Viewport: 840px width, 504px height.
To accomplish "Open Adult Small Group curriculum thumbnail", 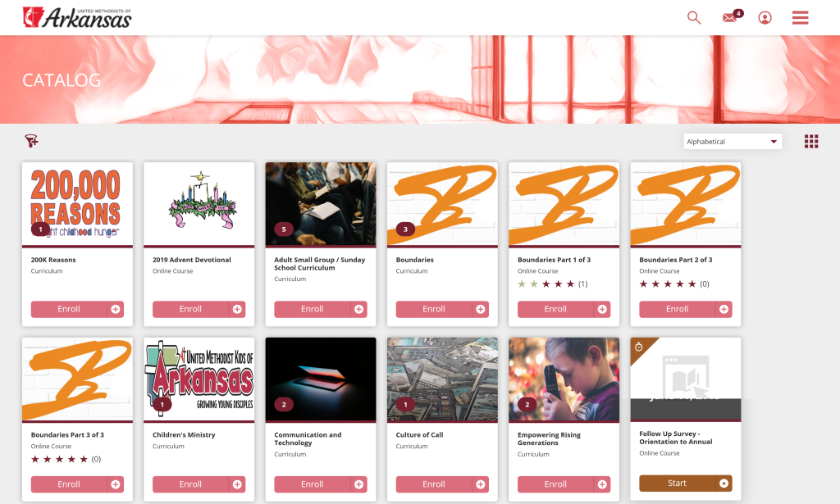I will (x=321, y=204).
